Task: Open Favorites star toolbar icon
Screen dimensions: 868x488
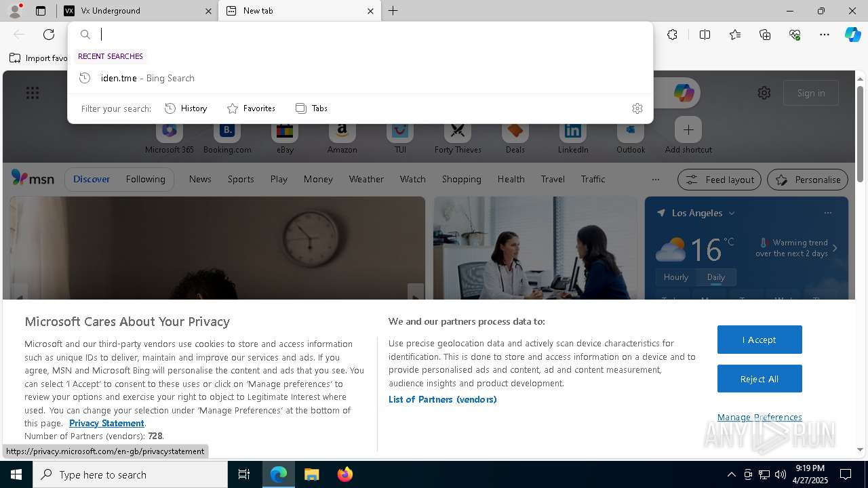Action: [x=735, y=35]
